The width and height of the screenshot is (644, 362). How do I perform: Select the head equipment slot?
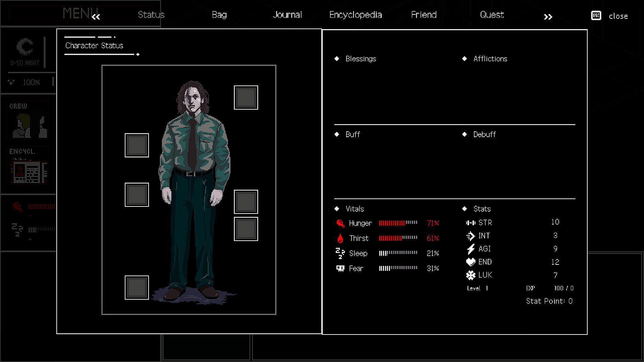click(x=246, y=98)
